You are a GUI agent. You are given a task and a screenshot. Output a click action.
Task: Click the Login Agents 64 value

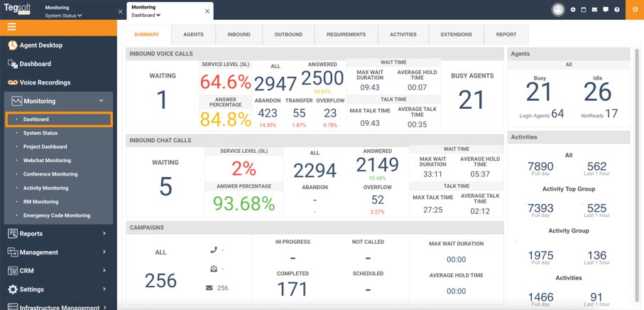click(557, 114)
